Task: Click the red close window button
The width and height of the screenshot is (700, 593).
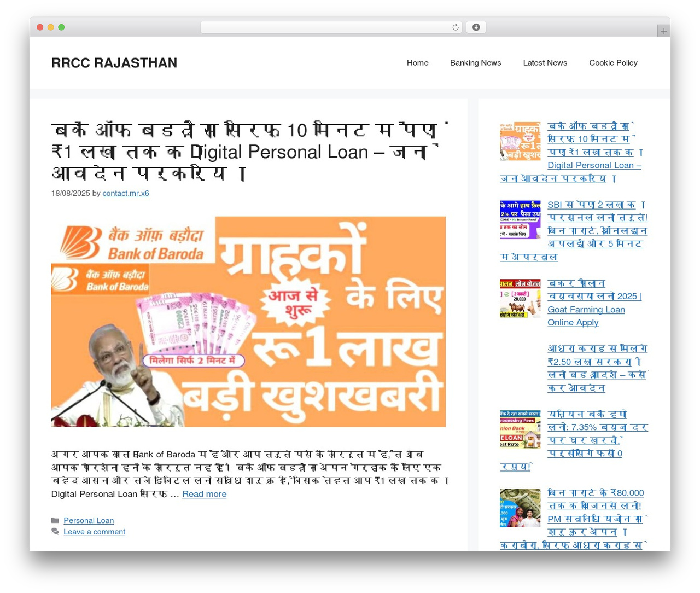Action: point(40,27)
